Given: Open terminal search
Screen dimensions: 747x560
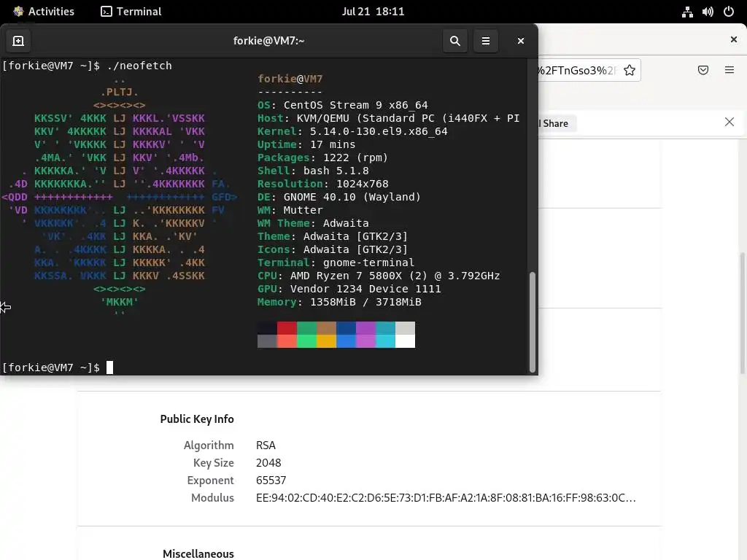Looking at the screenshot, I should tap(455, 41).
